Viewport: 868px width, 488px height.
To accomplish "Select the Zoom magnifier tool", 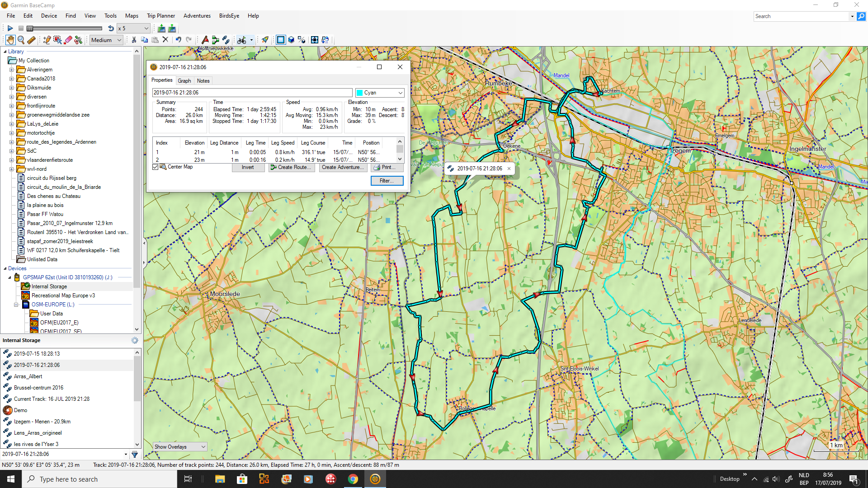I will point(21,40).
